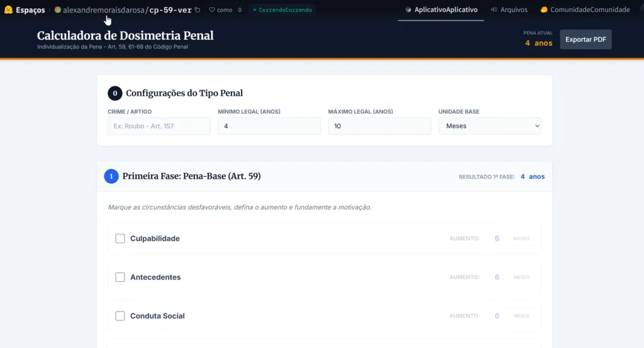Tick the Conduta Social checkbox
The width and height of the screenshot is (644, 348).
click(120, 316)
